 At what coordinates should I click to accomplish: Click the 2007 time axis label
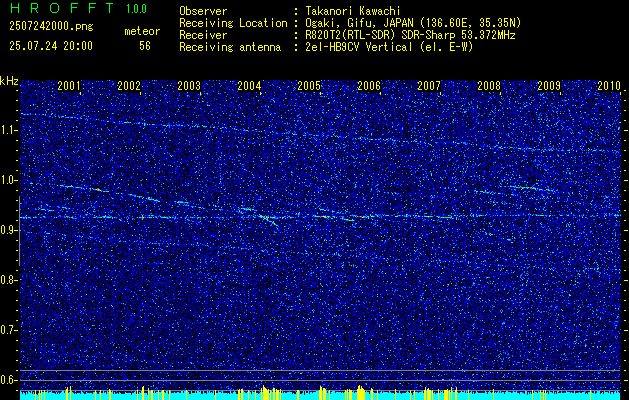[x=429, y=85]
